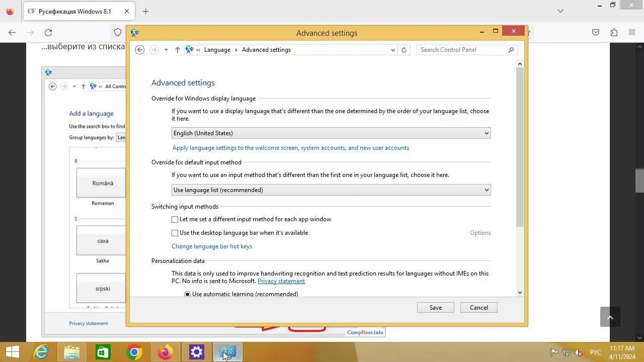This screenshot has width=644, height=362.
Task: Open the Privacy statement link in dialog
Action: pos(281,281)
